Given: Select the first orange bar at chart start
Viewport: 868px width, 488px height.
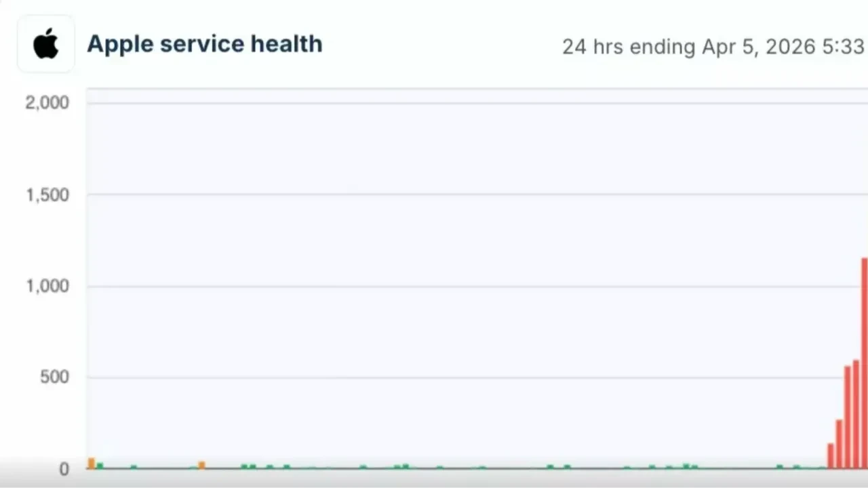Looking at the screenshot, I should pos(92,464).
